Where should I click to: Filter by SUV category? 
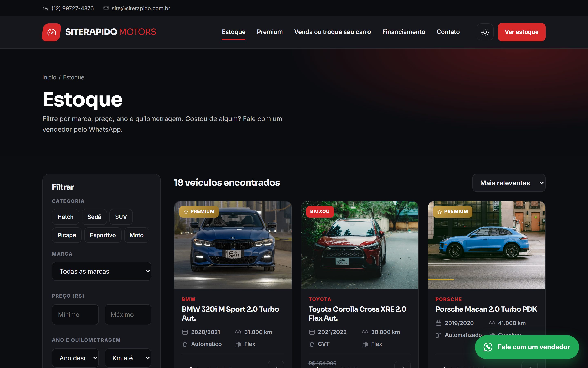pos(121,217)
